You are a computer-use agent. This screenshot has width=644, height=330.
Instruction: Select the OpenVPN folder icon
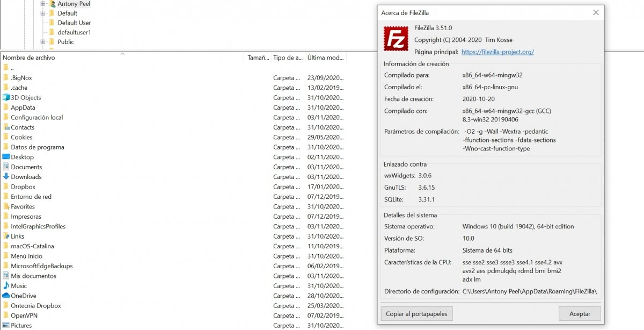(6, 315)
